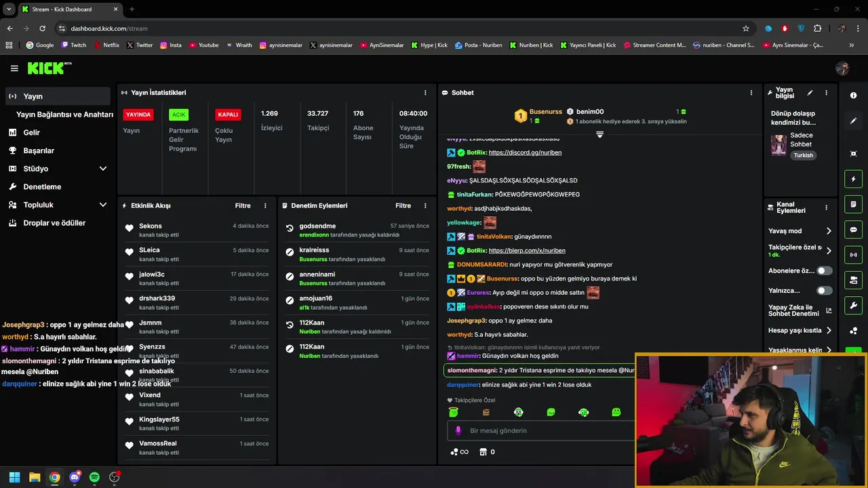
Task: Open the Yayın İstatistikleri three-dot menu
Action: (x=425, y=93)
